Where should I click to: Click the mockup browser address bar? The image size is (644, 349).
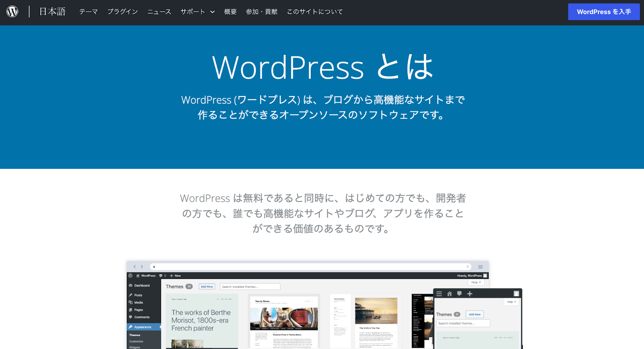[x=311, y=266]
